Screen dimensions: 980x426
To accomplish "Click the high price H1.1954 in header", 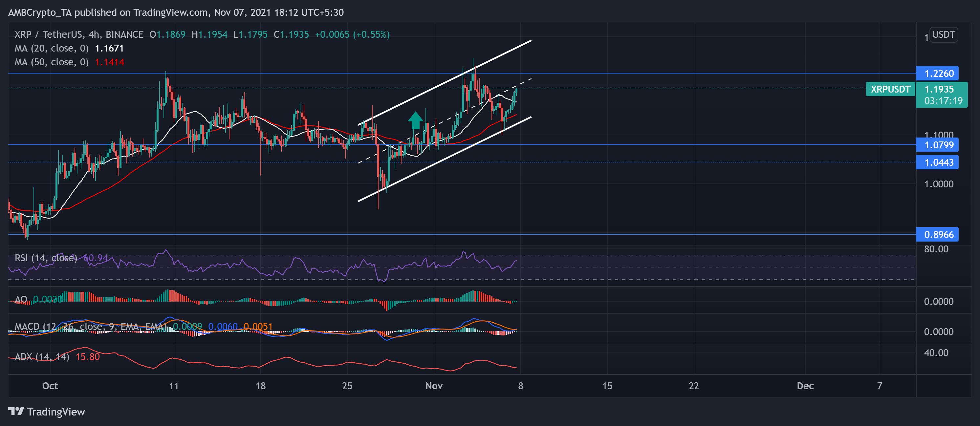I will [x=209, y=34].
